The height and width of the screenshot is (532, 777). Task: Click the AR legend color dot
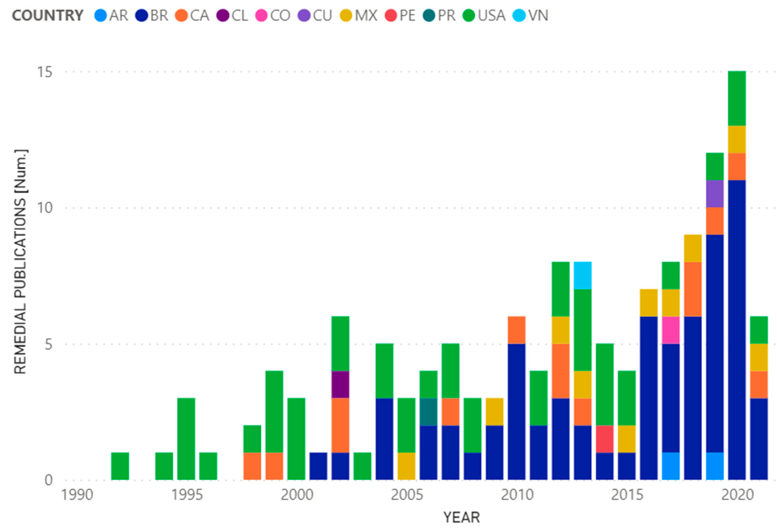pyautogui.click(x=100, y=15)
